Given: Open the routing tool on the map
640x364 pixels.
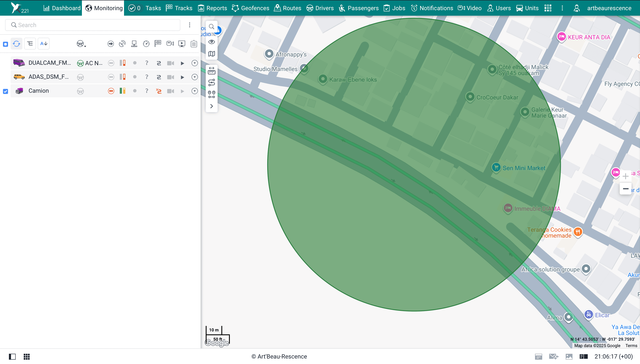Looking at the screenshot, I should point(211,83).
